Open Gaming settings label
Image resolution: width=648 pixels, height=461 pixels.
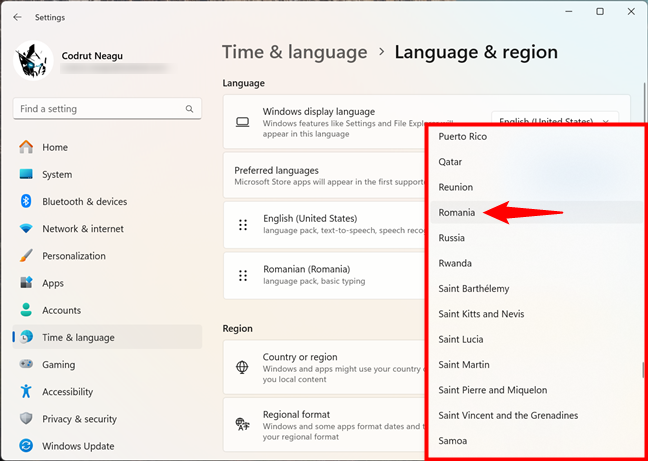[59, 365]
